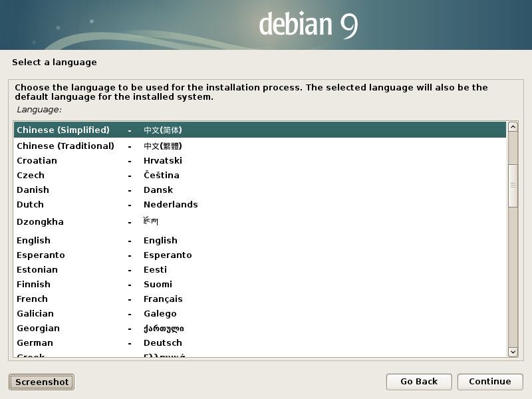Click the Screenshot button
Screen dimensions: 532x399
coord(41,382)
